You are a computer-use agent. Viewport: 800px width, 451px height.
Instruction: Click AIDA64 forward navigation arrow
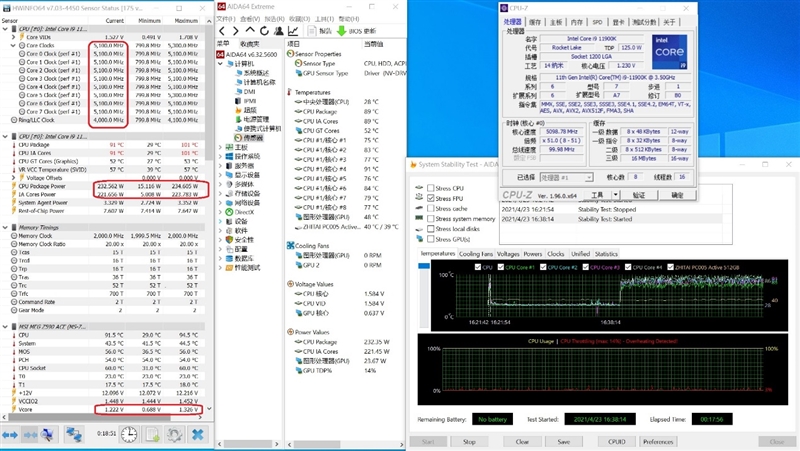235,31
